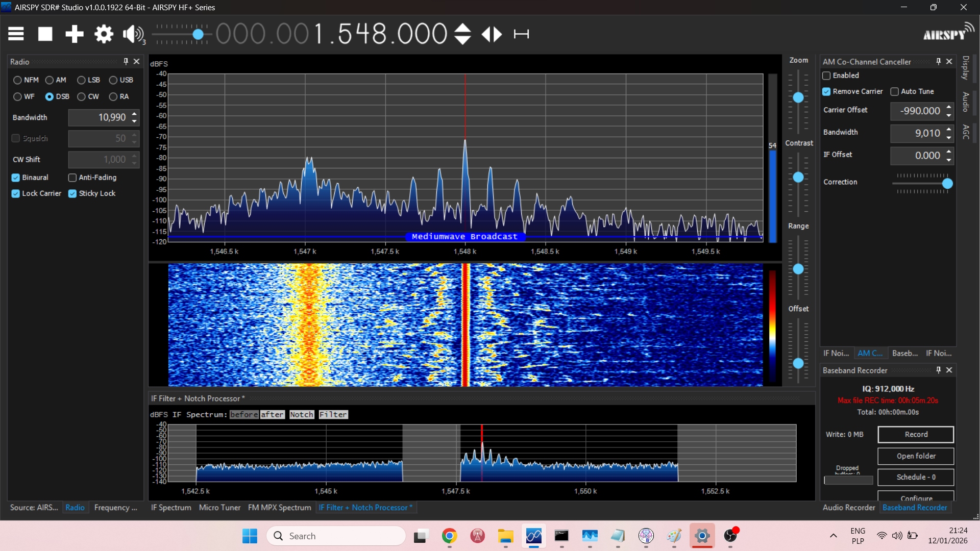The height and width of the screenshot is (551, 980).
Task: Mute audio with the speaker icon
Action: [132, 34]
